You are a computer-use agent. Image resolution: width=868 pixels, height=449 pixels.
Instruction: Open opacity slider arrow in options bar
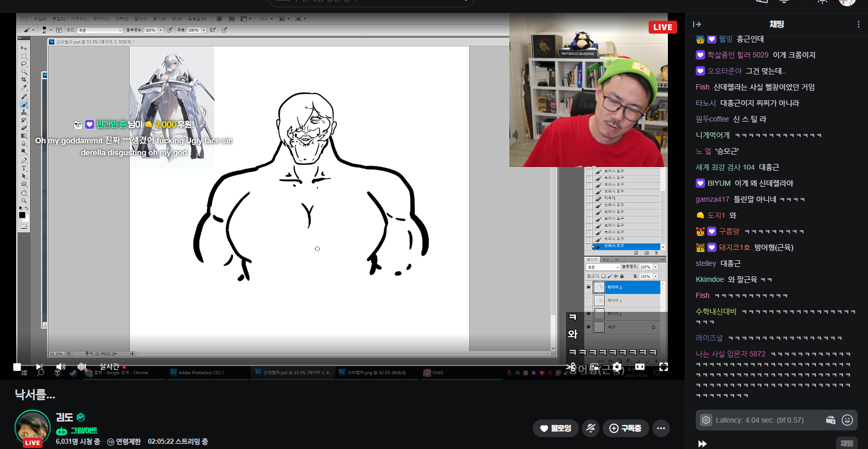161,30
